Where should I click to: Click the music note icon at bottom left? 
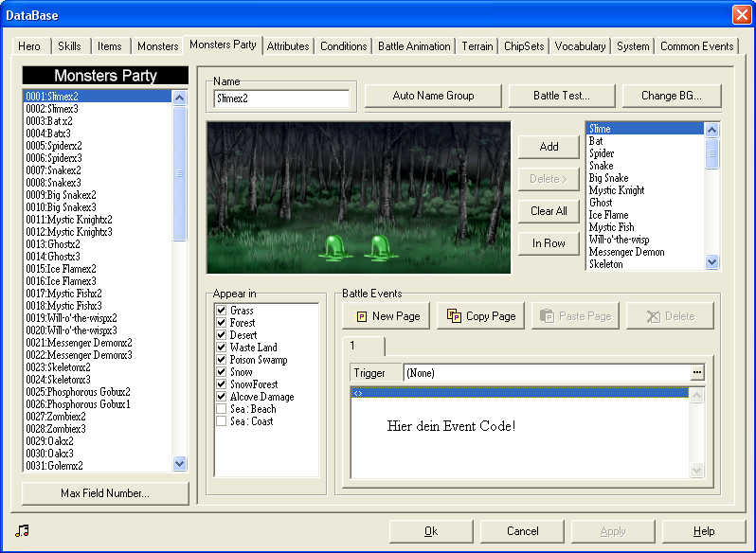[22, 531]
